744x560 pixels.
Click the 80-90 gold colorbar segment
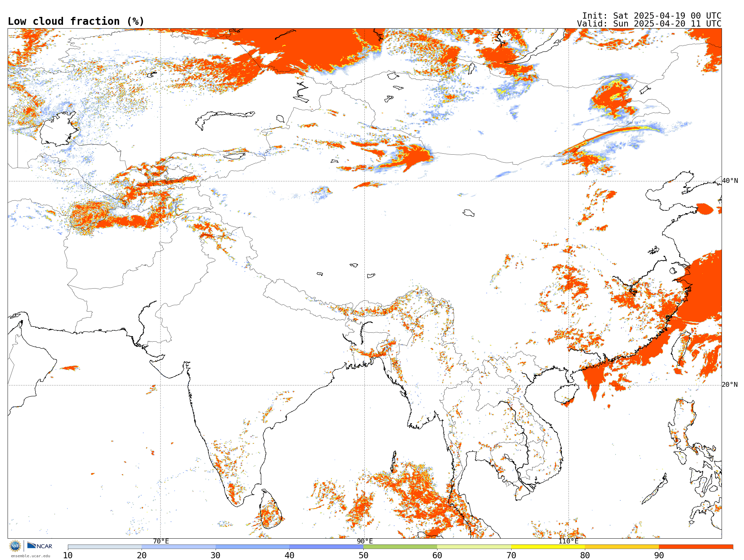tap(622, 547)
